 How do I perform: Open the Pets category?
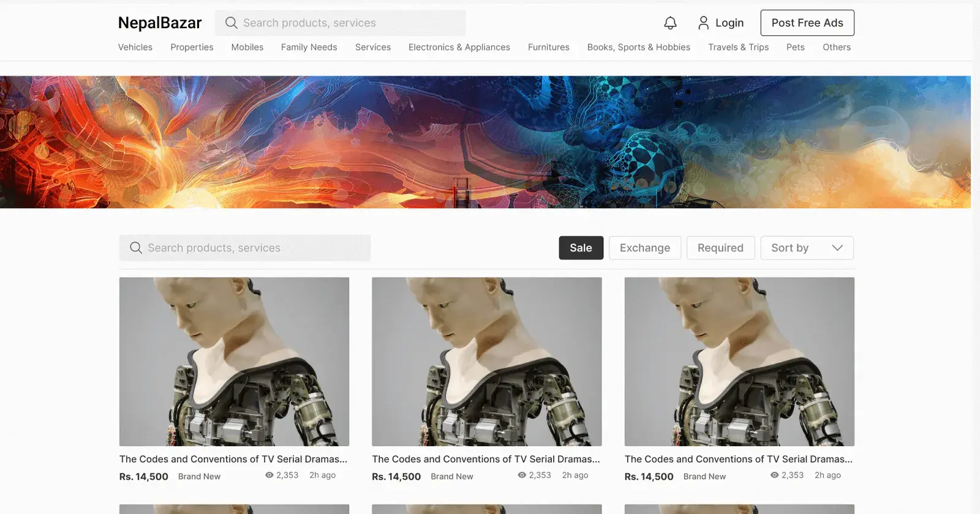click(796, 47)
